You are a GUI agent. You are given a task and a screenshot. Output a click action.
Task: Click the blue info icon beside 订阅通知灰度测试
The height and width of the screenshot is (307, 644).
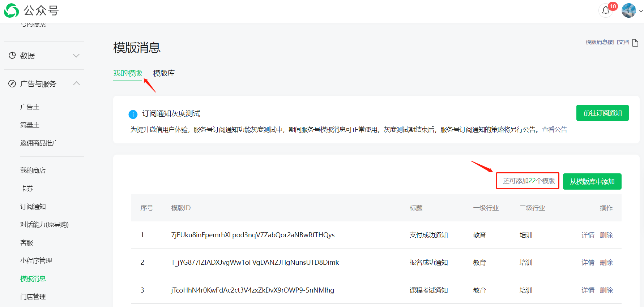133,114
